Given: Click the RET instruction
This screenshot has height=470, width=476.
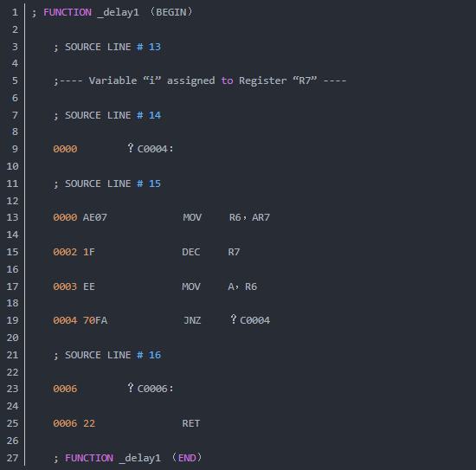Looking at the screenshot, I should (x=190, y=423).
